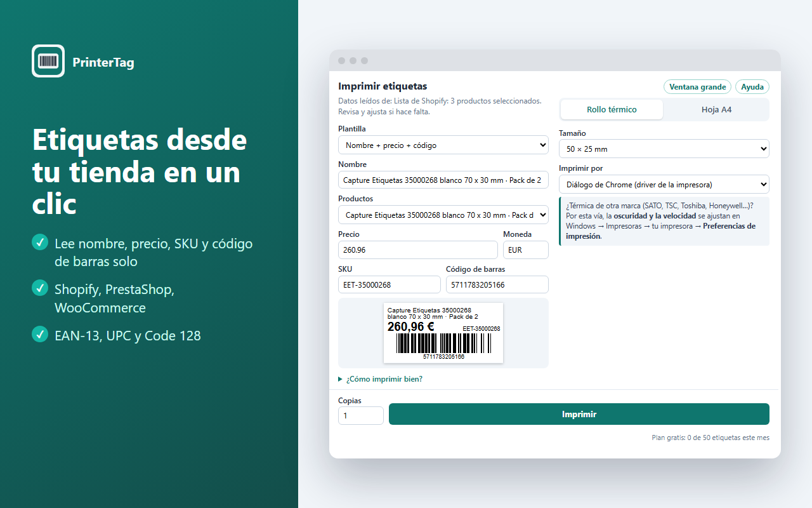Image resolution: width=812 pixels, height=508 pixels.
Task: Click the PrinterTag barcode logo icon
Action: coord(48,61)
